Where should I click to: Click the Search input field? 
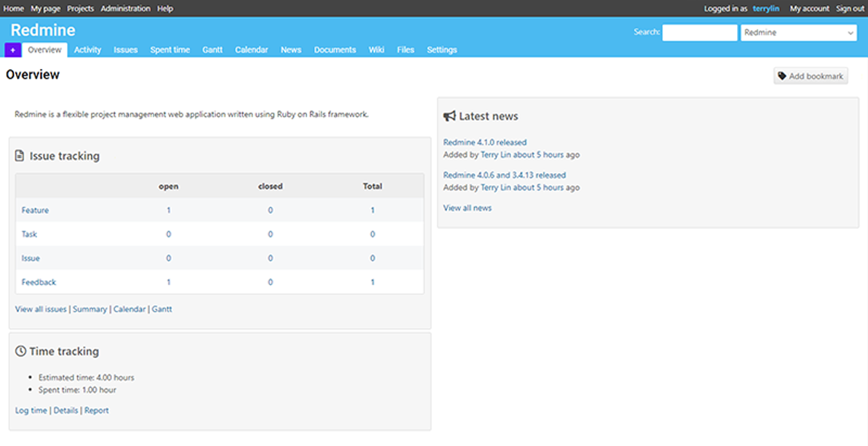[x=700, y=32]
